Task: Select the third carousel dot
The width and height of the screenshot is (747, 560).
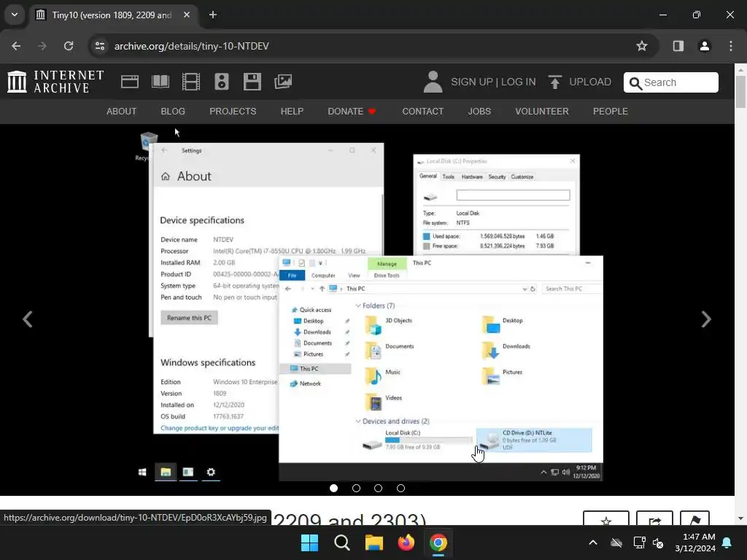Action: pos(379,488)
